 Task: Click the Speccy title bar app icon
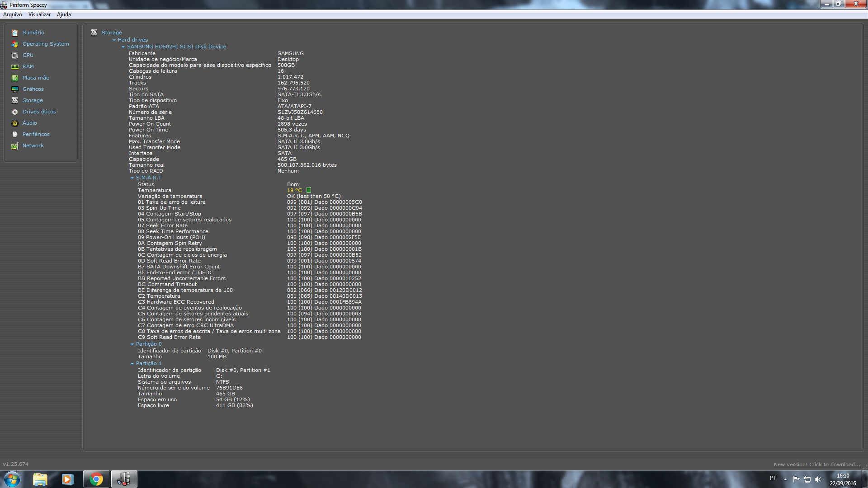click(x=4, y=5)
